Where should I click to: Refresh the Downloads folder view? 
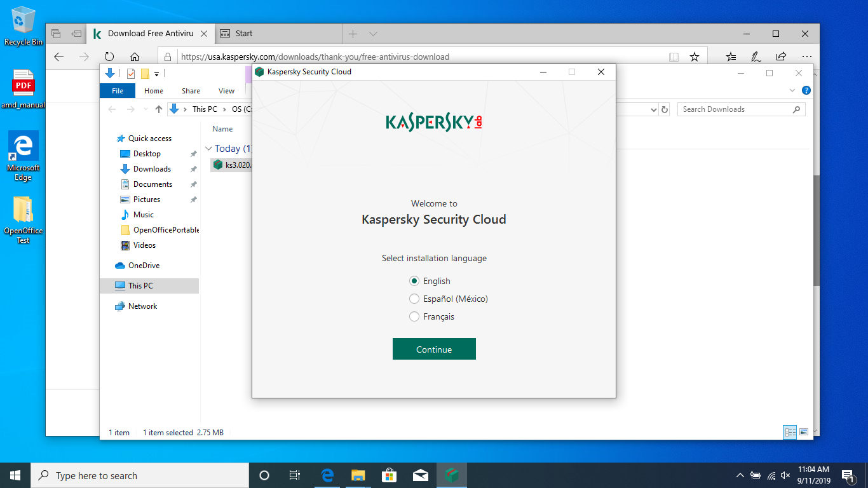click(x=665, y=109)
